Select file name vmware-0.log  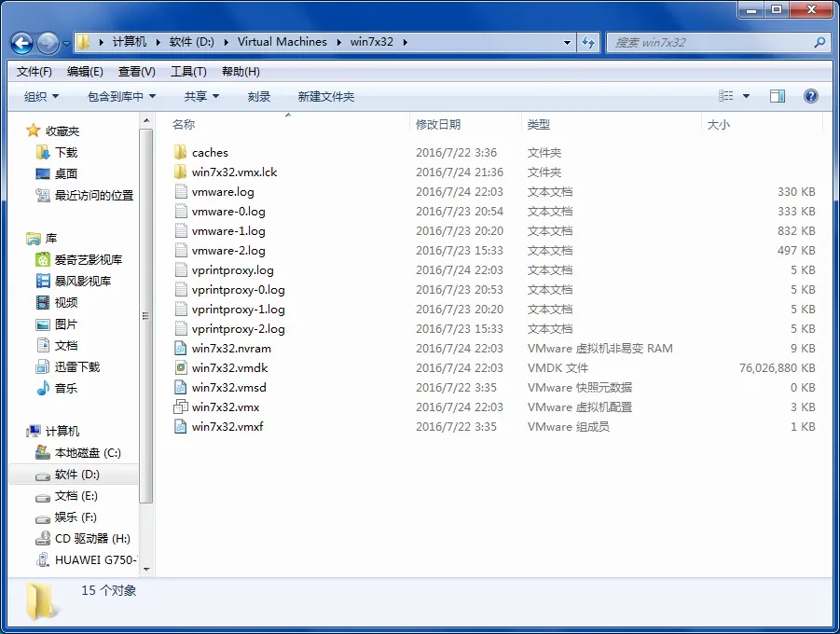pyautogui.click(x=228, y=212)
